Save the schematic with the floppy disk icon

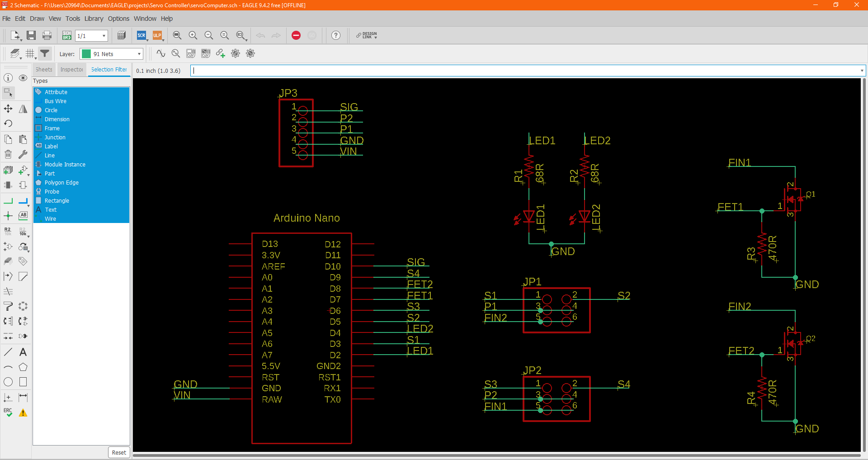coord(31,35)
